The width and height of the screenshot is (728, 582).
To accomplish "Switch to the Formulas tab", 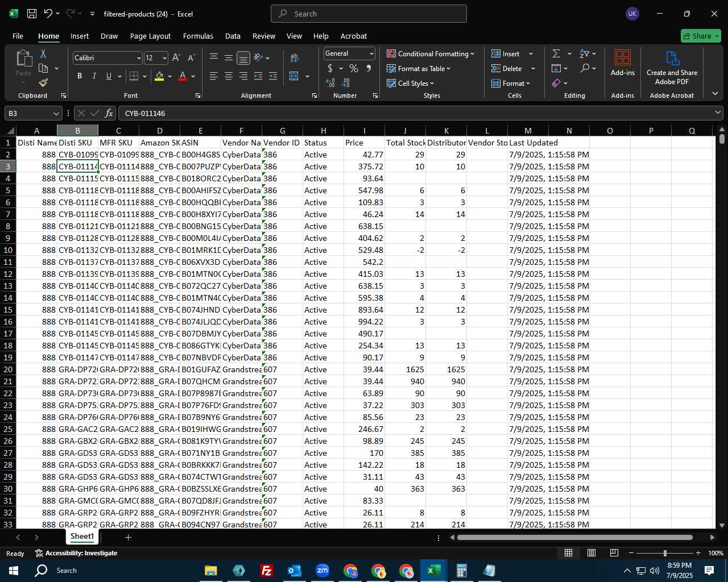I will pos(198,36).
